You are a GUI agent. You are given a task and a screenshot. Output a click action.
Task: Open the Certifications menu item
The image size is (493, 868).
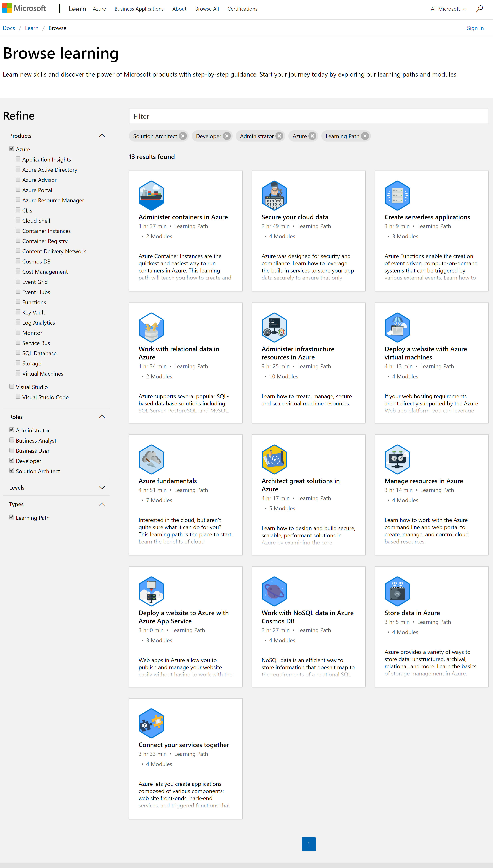pyautogui.click(x=242, y=9)
